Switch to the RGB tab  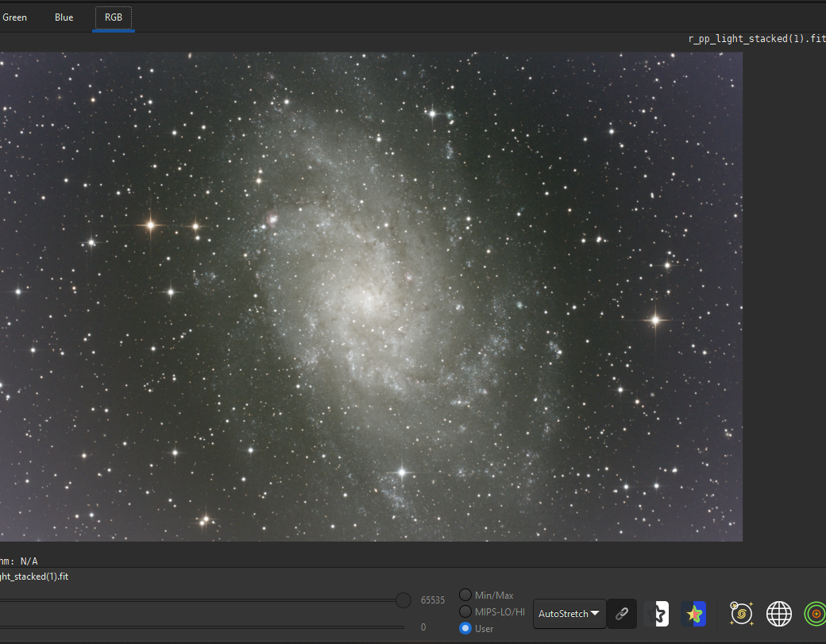pos(114,17)
